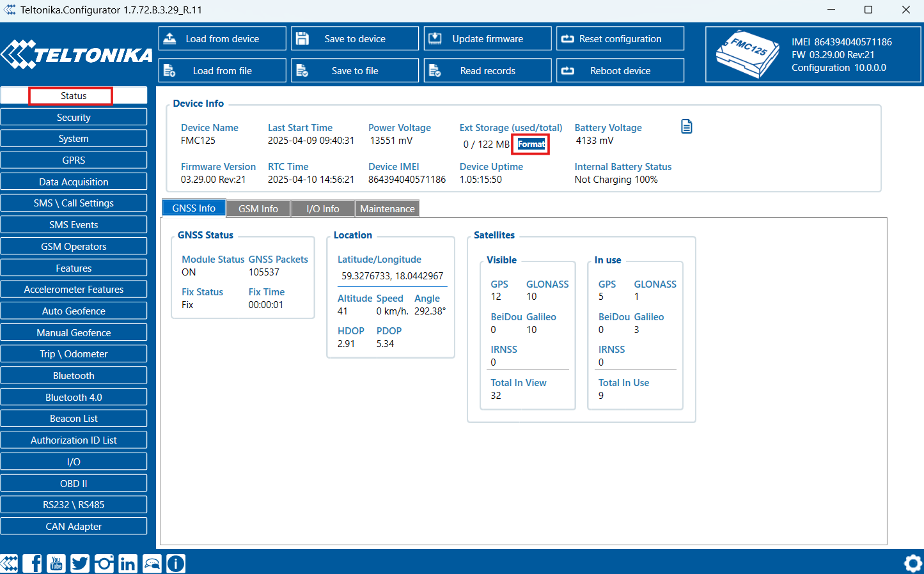The image size is (924, 574).
Task: Open the information icon in footer
Action: [176, 563]
